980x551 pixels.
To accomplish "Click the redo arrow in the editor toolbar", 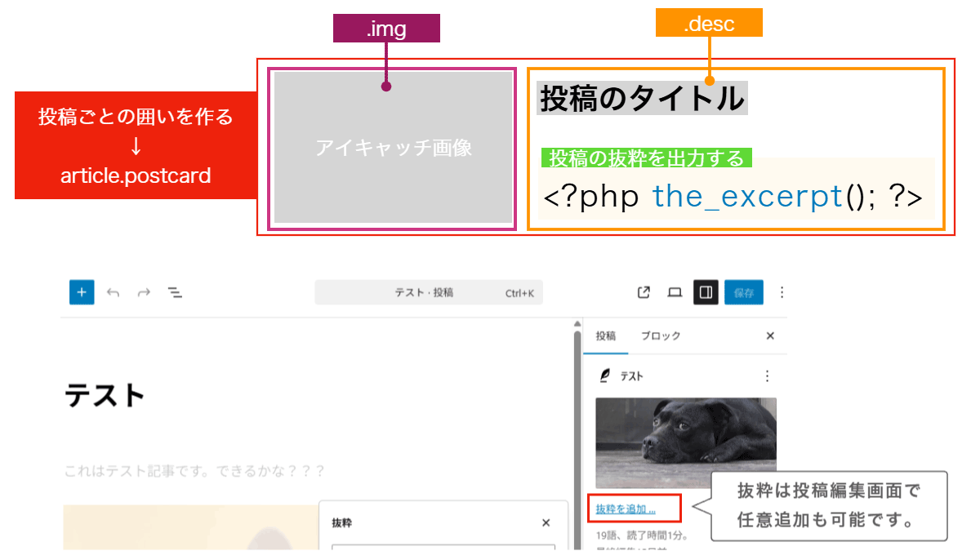I will [144, 292].
